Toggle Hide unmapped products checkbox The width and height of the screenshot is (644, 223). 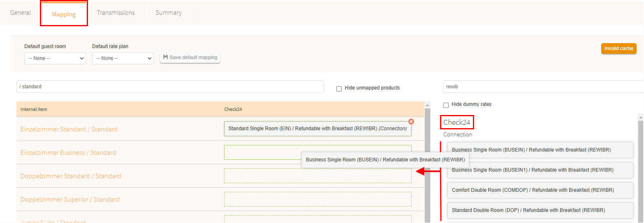coord(339,88)
